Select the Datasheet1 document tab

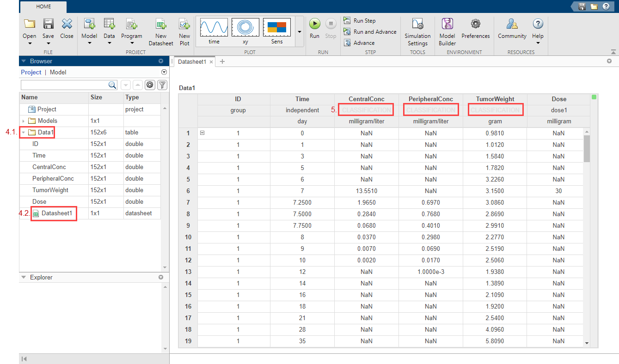(x=192, y=61)
